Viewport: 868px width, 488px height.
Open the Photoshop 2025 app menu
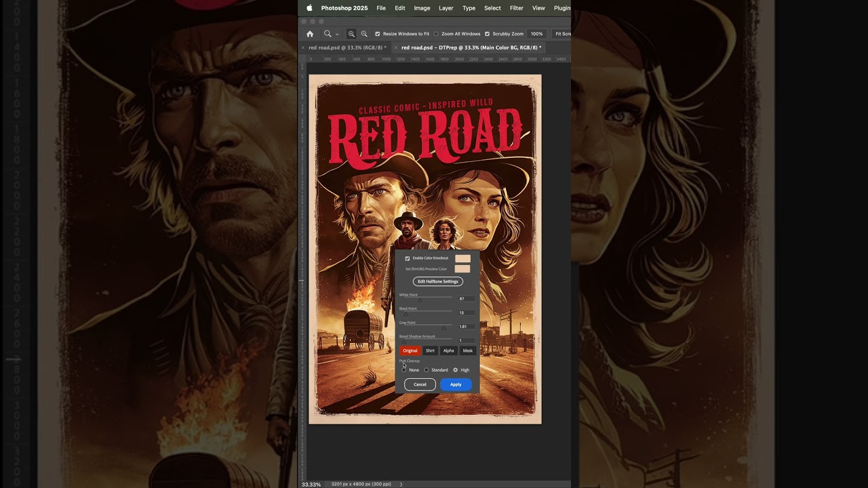(x=344, y=8)
